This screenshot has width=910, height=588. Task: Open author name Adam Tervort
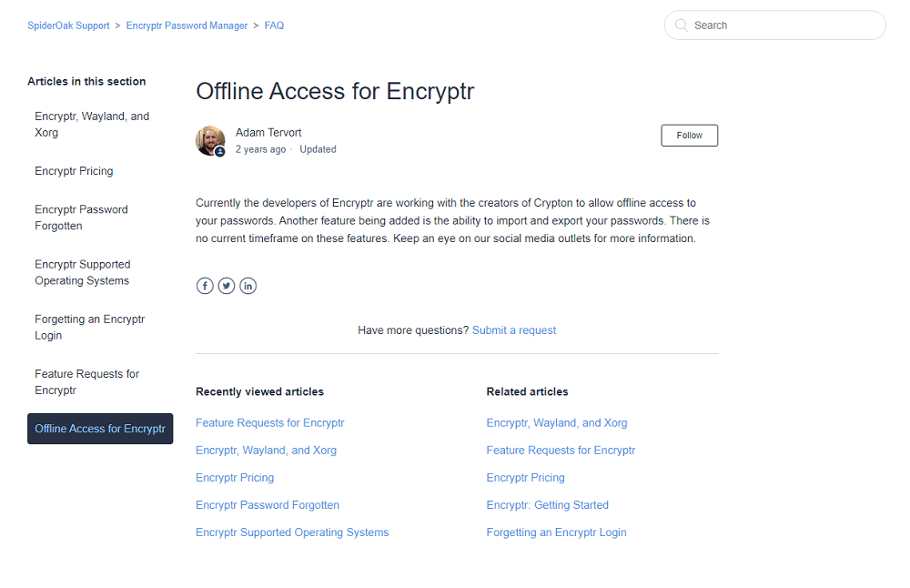click(268, 132)
